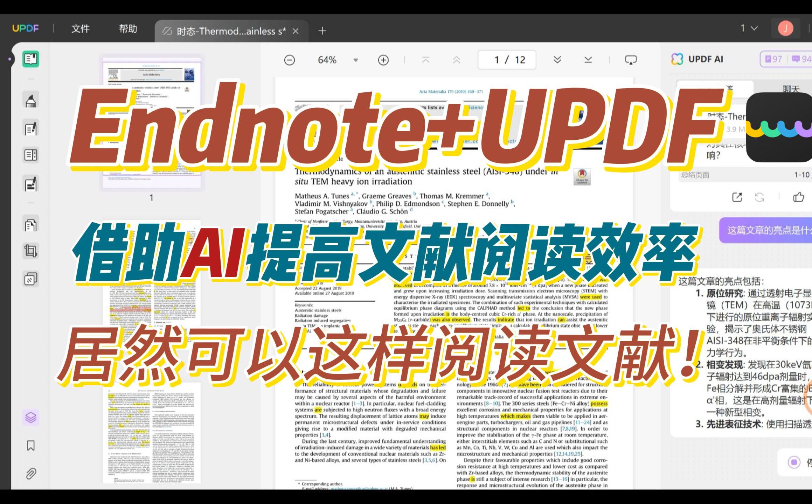The width and height of the screenshot is (812, 504).
Task: Expand the window count dropdown 1
Action: (x=749, y=28)
